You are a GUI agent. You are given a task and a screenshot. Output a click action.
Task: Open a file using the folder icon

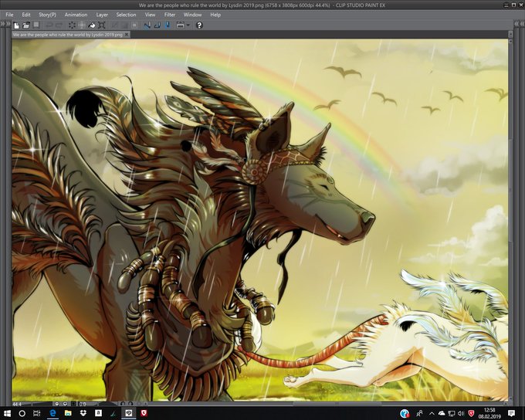click(26, 25)
